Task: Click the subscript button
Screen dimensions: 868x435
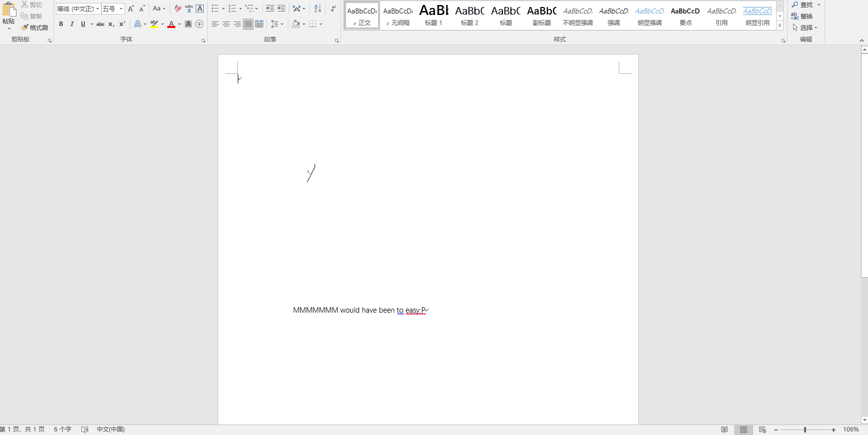Action: click(111, 24)
